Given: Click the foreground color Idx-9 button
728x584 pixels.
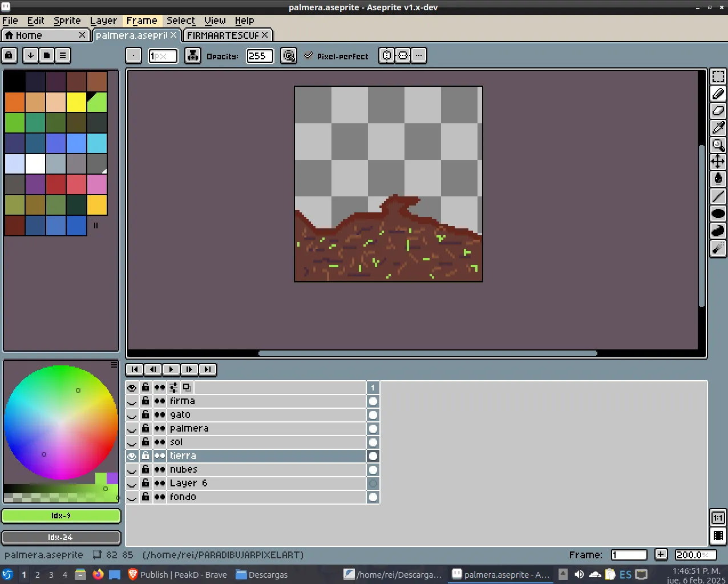Looking at the screenshot, I should pos(61,516).
